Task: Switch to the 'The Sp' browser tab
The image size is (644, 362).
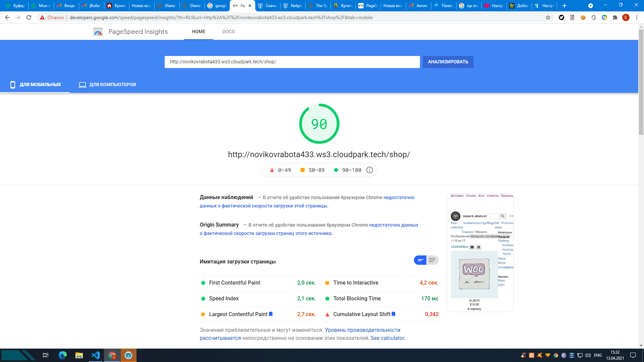Action: pos(318,6)
